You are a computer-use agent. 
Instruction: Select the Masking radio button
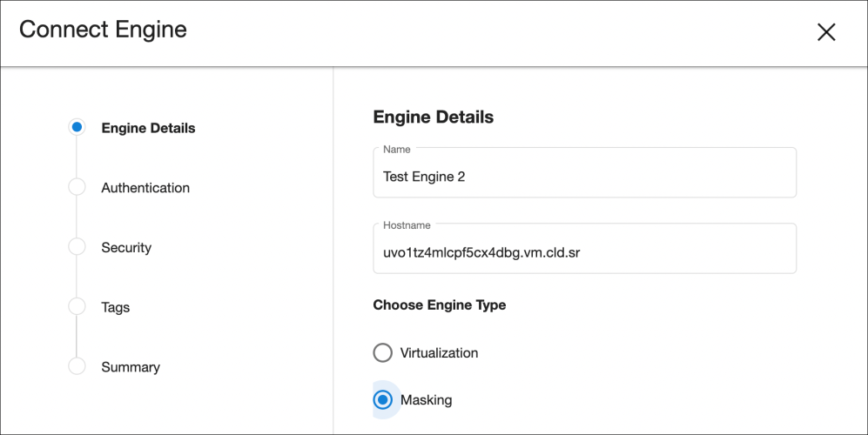tap(382, 400)
